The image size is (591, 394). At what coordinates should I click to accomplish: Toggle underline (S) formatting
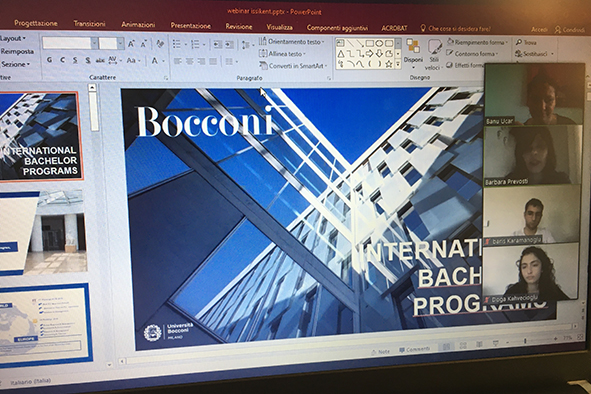click(x=75, y=60)
